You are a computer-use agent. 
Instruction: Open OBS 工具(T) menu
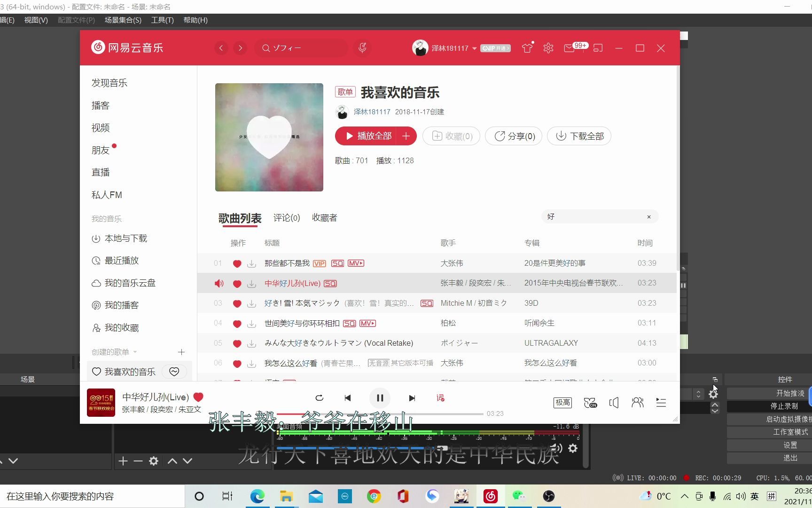162,20
